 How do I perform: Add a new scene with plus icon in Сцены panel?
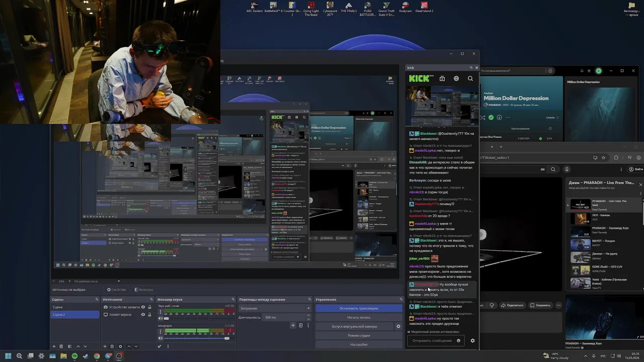54,346
